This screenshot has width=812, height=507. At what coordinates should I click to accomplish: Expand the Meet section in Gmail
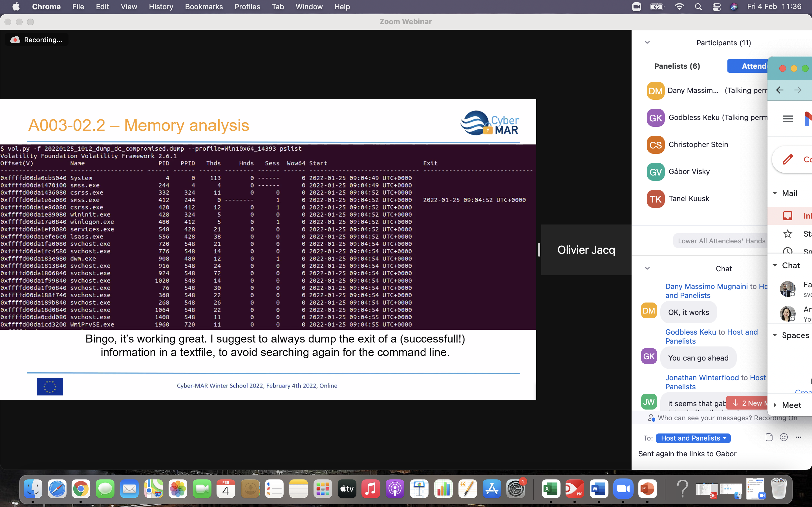pos(775,405)
